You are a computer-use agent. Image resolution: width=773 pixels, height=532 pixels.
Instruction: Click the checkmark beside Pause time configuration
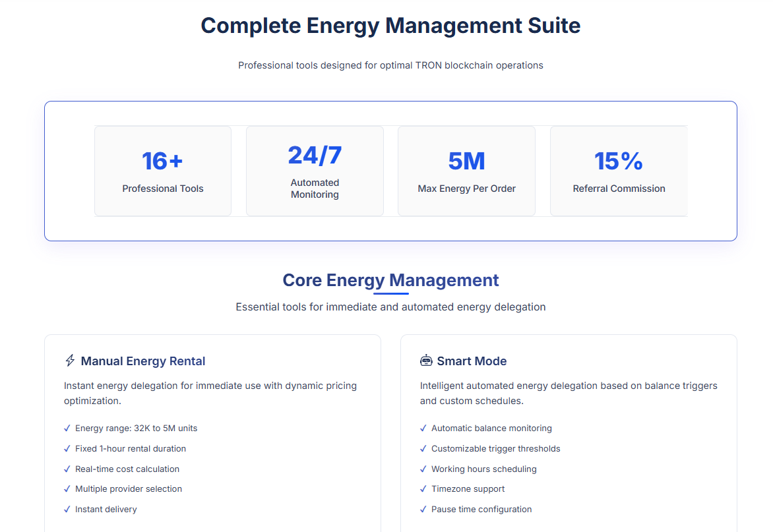[x=423, y=510]
